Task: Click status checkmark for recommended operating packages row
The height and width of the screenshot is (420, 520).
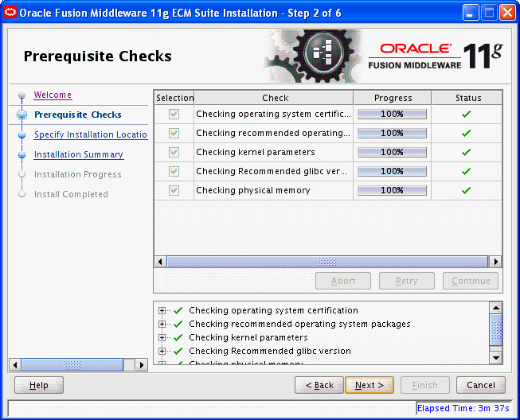Action: coord(467,133)
